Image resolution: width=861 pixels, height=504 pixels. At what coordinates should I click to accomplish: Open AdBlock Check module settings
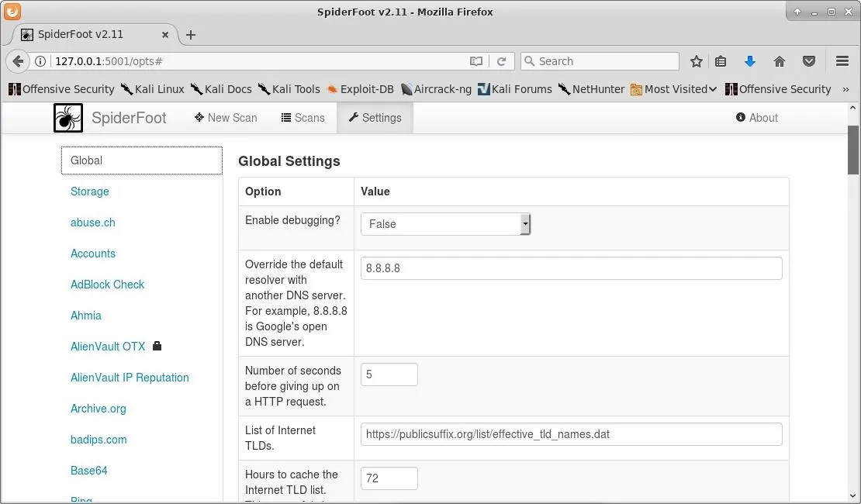coord(107,285)
